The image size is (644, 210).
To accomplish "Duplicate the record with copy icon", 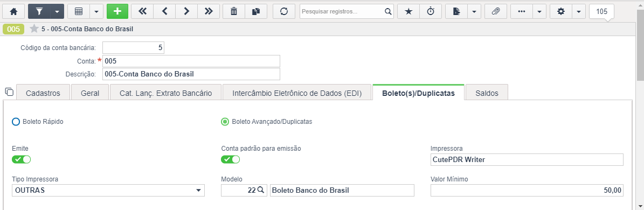I will 256,11.
